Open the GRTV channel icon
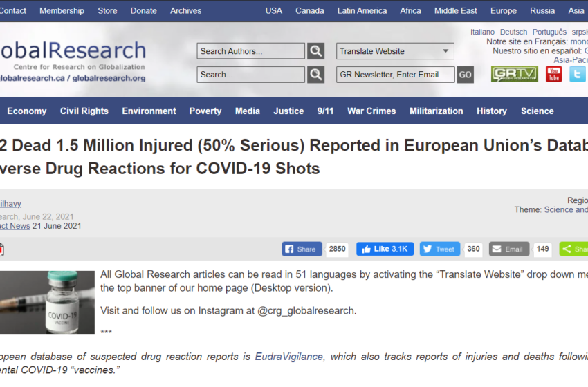This screenshot has height=387, width=588. [515, 74]
